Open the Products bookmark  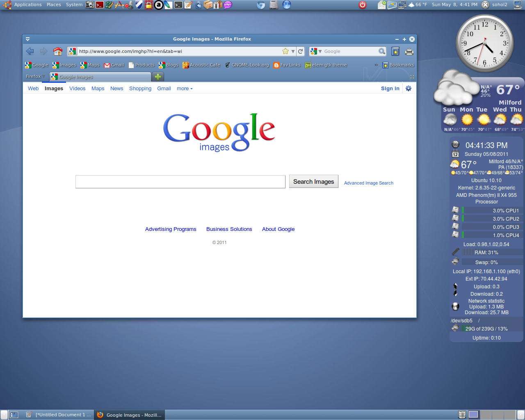coord(142,65)
